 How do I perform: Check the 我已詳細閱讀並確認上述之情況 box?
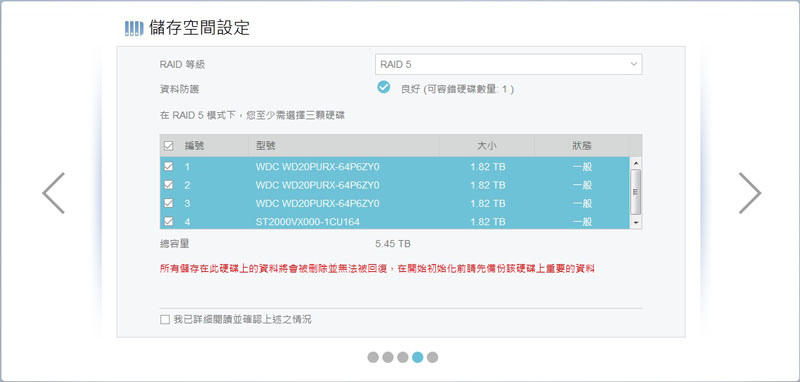[x=165, y=320]
